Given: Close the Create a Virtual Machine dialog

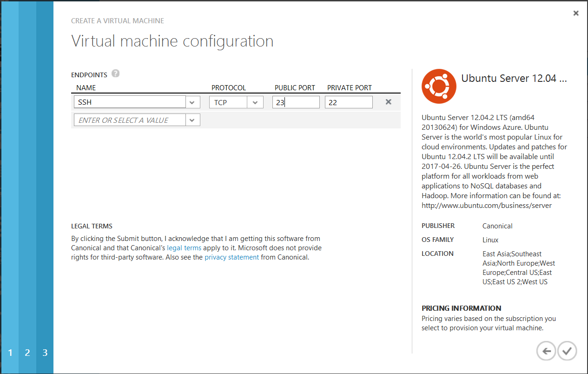Looking at the screenshot, I should coord(576,13).
